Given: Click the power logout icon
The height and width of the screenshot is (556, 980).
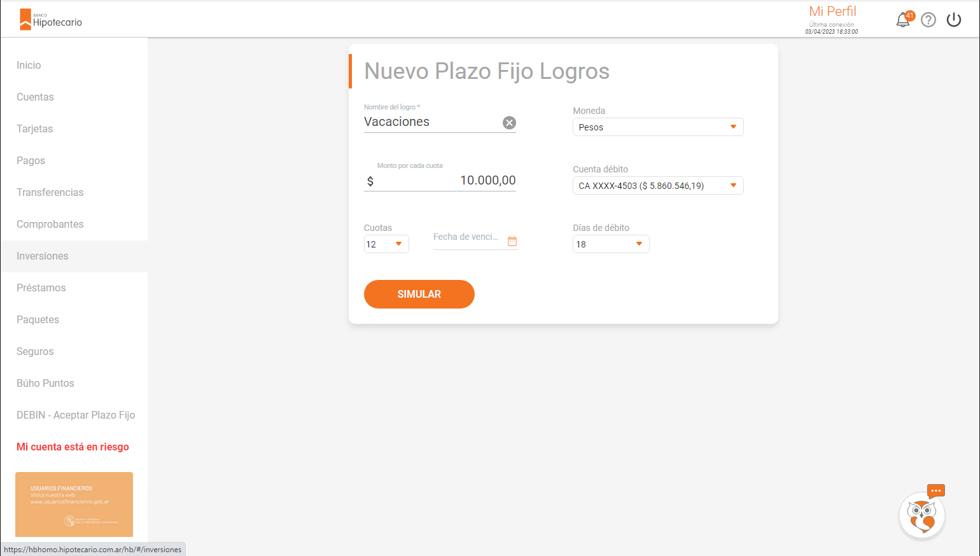Looking at the screenshot, I should [953, 20].
